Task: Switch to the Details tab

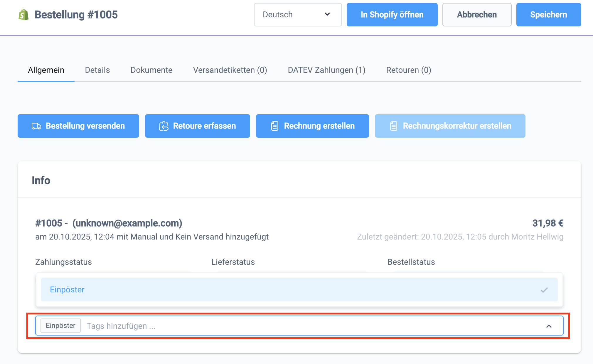Action: (x=97, y=70)
